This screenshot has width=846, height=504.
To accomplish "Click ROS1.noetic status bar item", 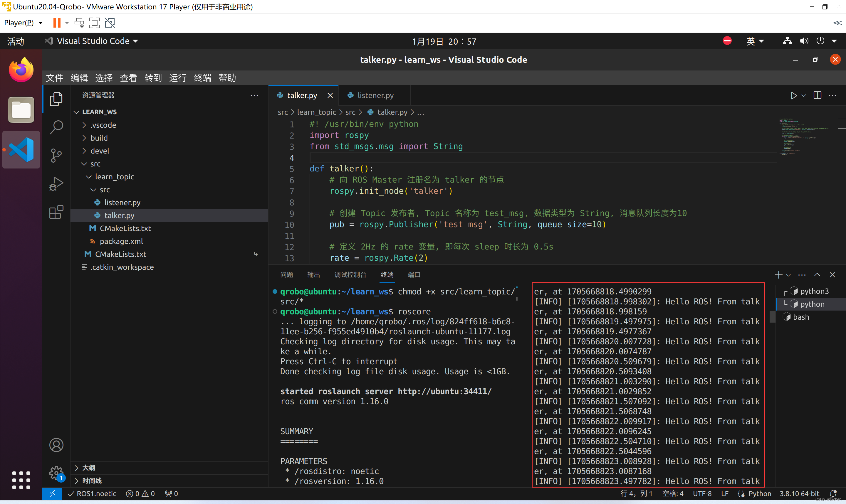I will click(92, 493).
